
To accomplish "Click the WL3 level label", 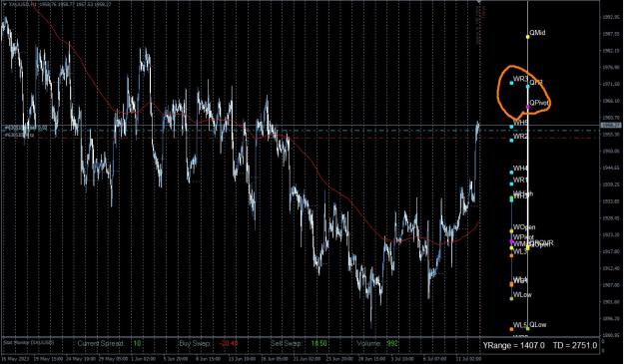I will click(520, 252).
